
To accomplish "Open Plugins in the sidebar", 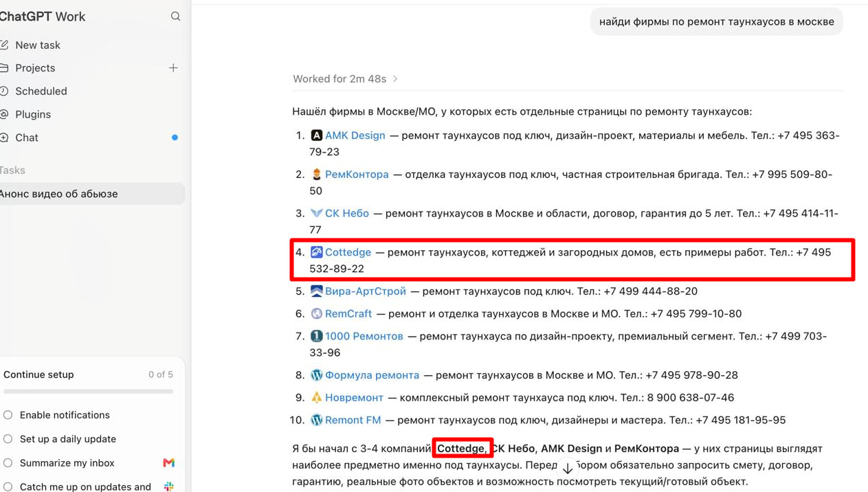I will (33, 114).
